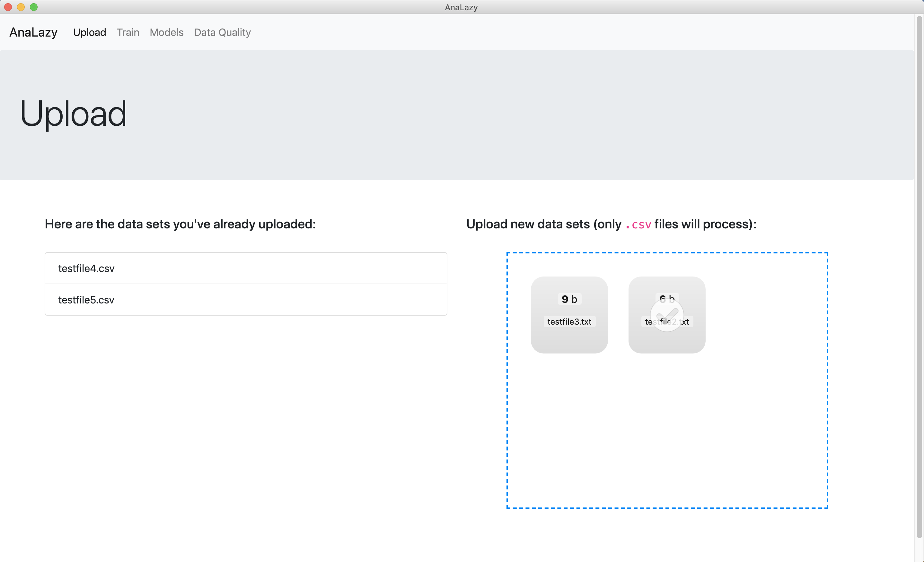924x562 pixels.
Task: Select the Data Quality section icon
Action: point(223,32)
